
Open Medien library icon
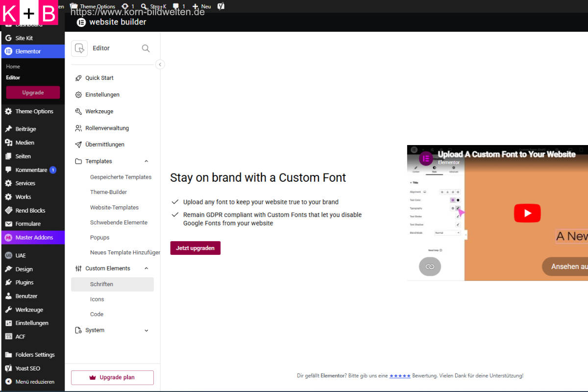click(x=8, y=143)
